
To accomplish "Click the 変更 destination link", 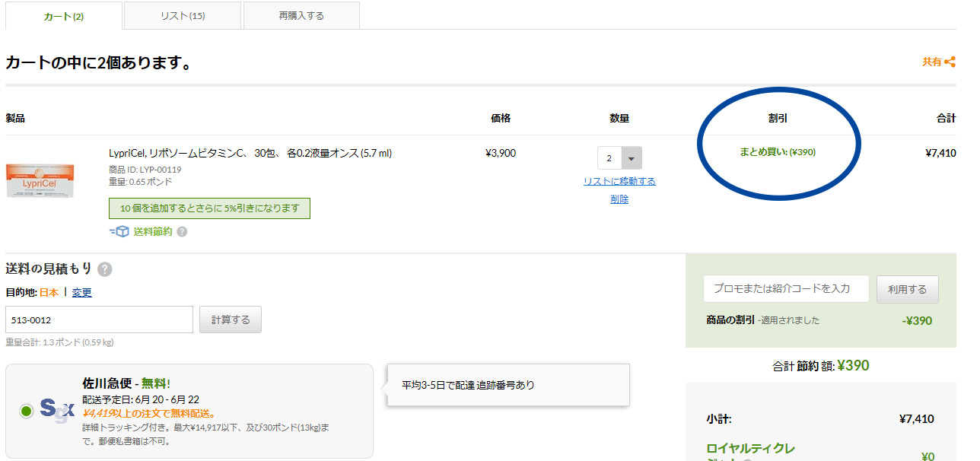I will [x=82, y=292].
